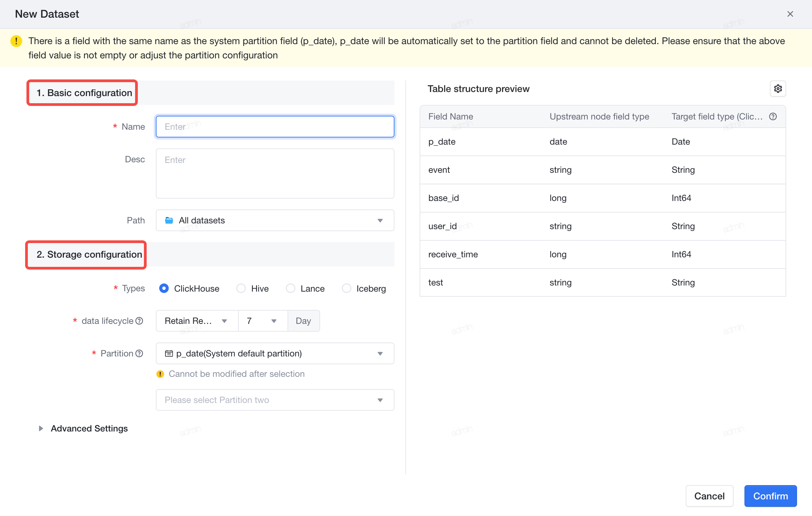The image size is (812, 516).
Task: Open the Path All datasets dropdown
Action: point(275,220)
